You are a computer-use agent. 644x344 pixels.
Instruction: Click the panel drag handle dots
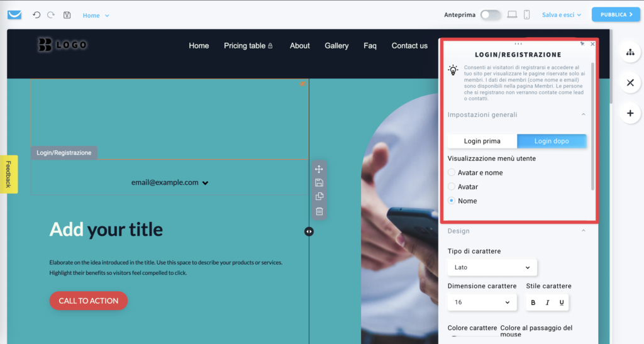click(x=518, y=43)
